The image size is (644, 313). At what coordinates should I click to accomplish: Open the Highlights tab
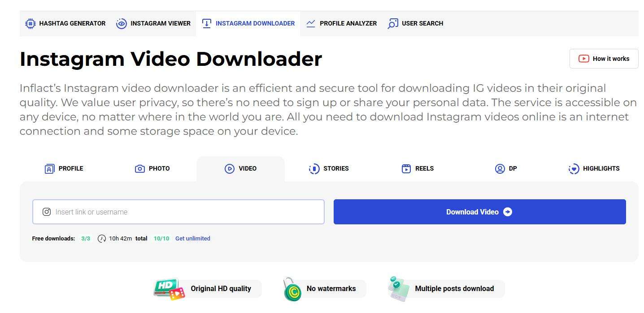[x=593, y=168]
